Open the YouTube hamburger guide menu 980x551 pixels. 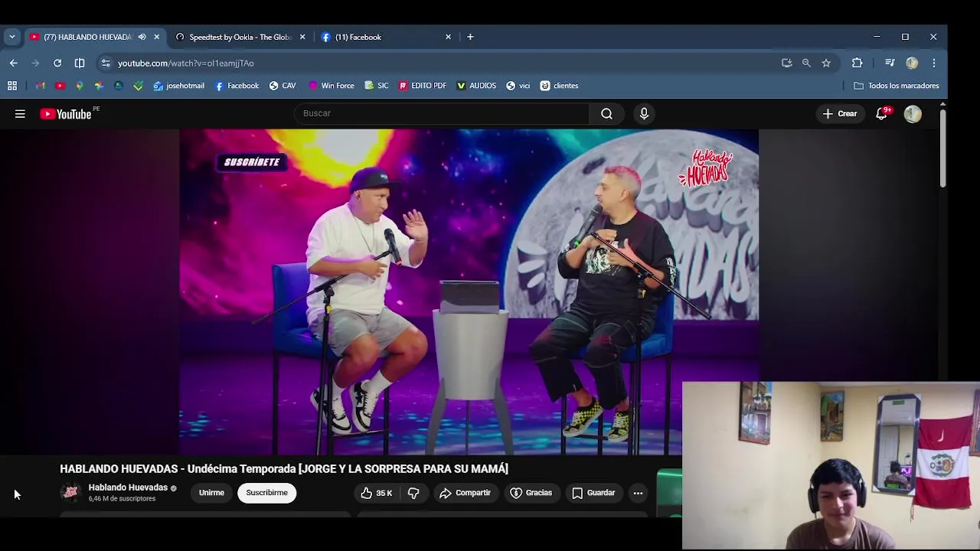pyautogui.click(x=20, y=114)
